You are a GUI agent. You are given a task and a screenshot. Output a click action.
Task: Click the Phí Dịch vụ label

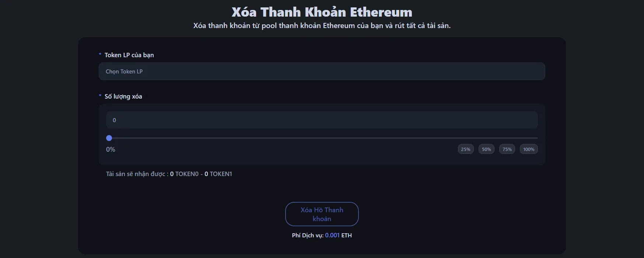tap(308, 235)
